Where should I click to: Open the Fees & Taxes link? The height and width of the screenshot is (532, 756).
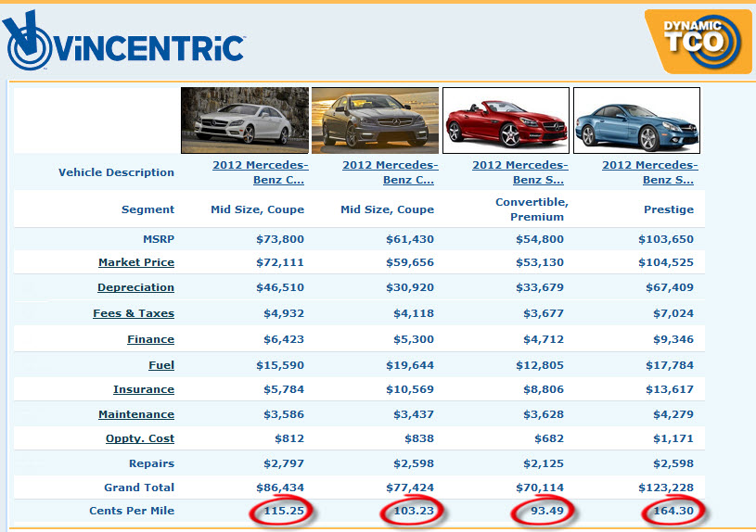[134, 313]
